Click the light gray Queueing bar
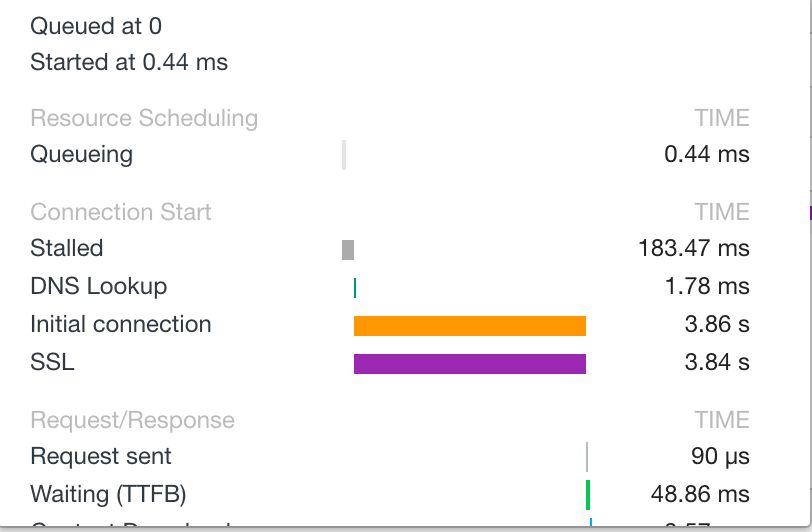Image resolution: width=812 pixels, height=532 pixels. click(344, 155)
